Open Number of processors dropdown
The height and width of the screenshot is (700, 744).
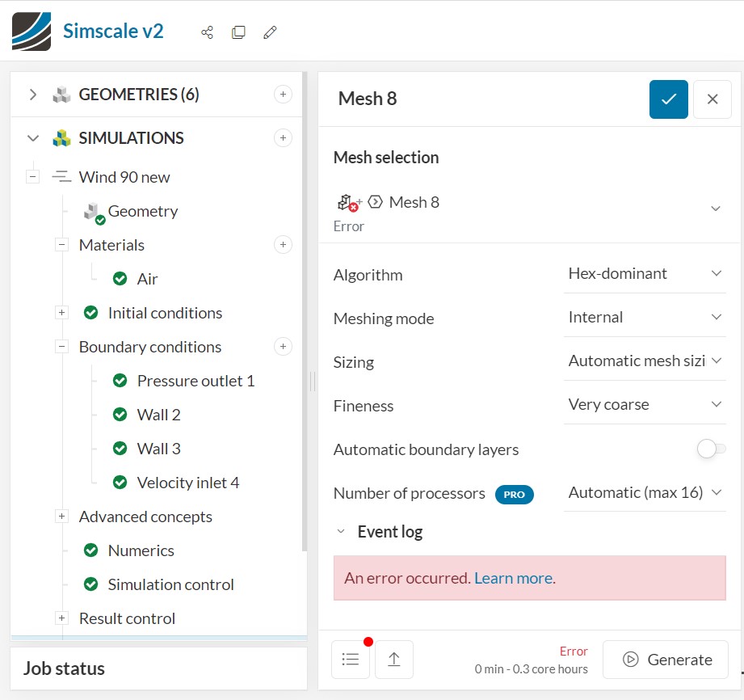645,492
